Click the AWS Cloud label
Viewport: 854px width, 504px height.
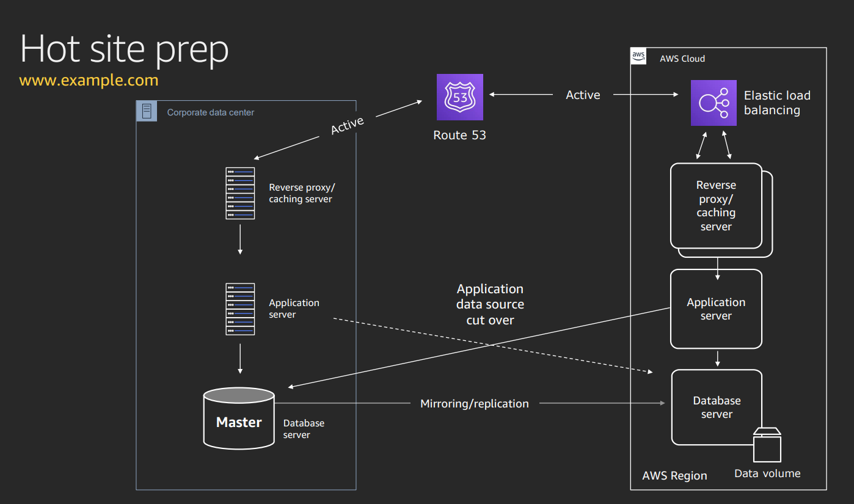coord(682,59)
